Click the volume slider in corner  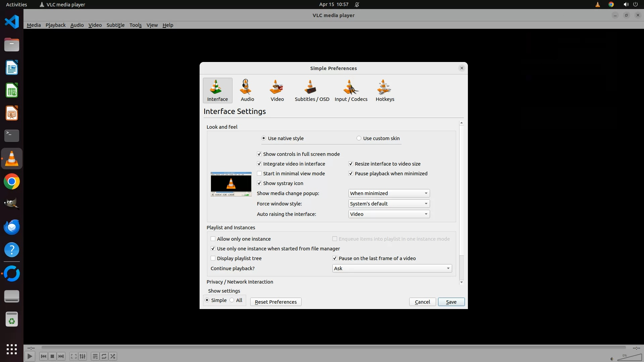click(629, 358)
